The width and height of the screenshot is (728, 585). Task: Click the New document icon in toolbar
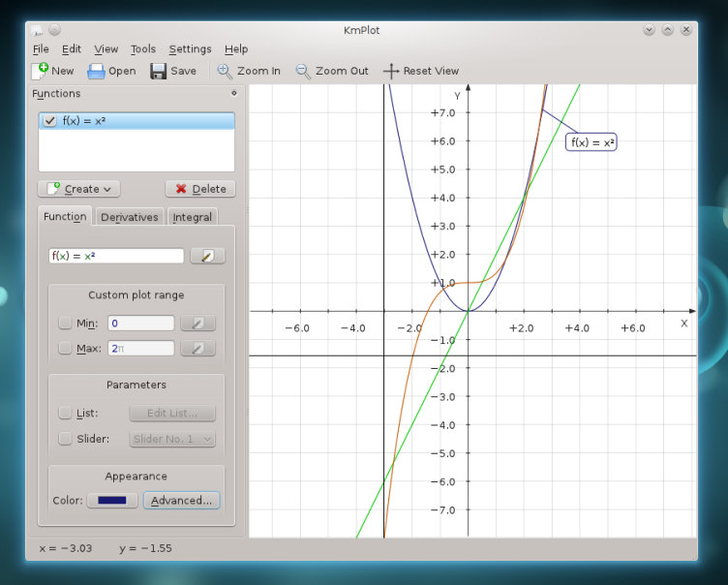[41, 71]
